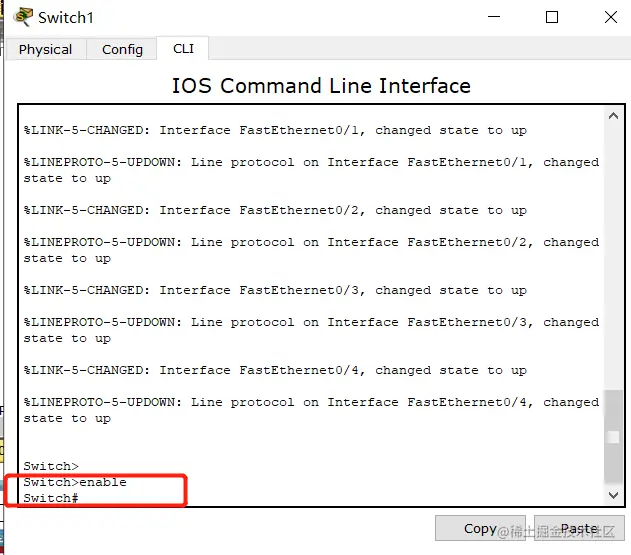Screen dimensions: 631x555
Task: Minimize the Switch1 window
Action: (x=494, y=17)
